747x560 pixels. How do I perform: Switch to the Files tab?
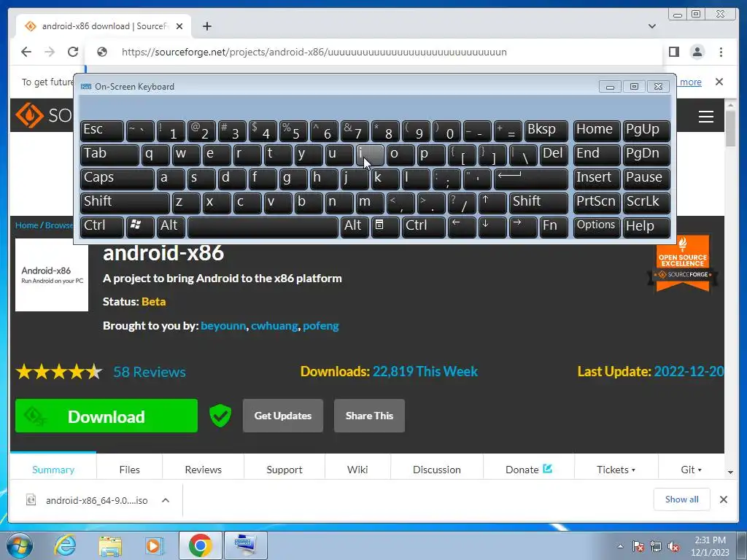coord(130,470)
